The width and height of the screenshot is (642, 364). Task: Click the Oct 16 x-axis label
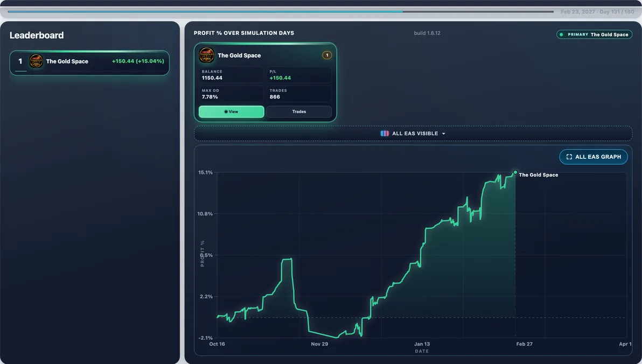coord(217,344)
